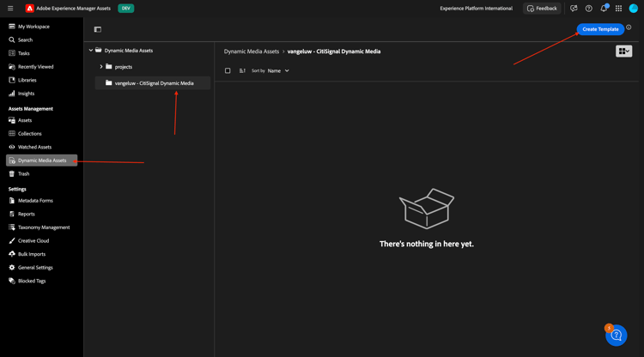Click the vangeluw - CitiSignal breadcrumb
The width and height of the screenshot is (644, 357).
[333, 51]
